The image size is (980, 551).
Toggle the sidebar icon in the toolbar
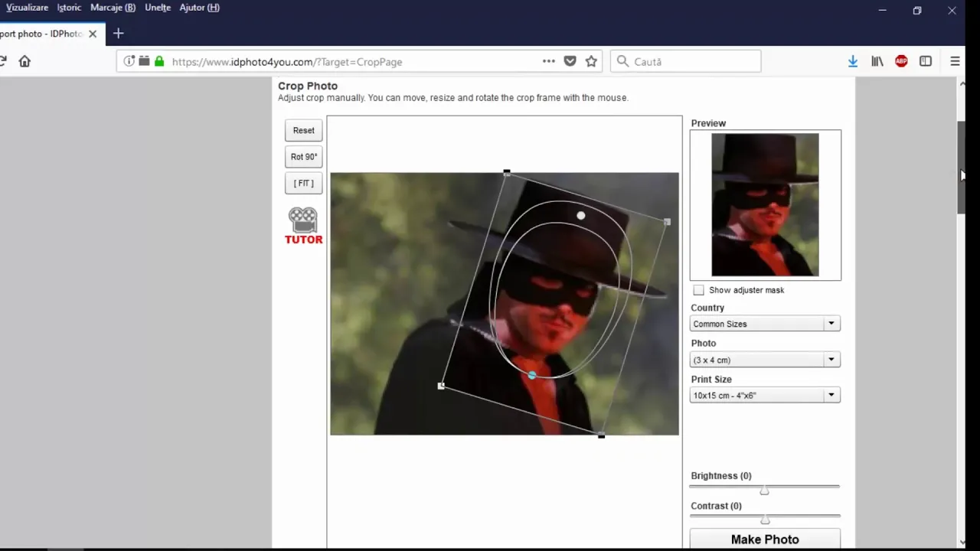(926, 61)
